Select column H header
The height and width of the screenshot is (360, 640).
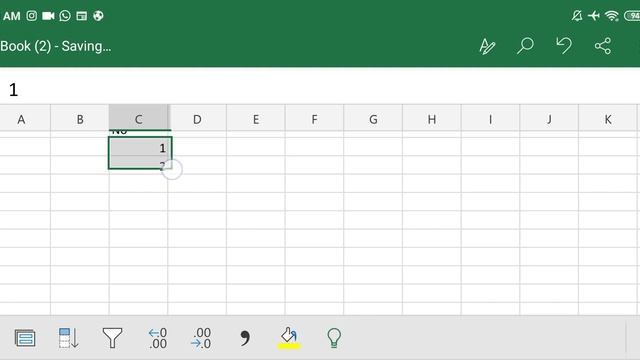[x=432, y=119]
